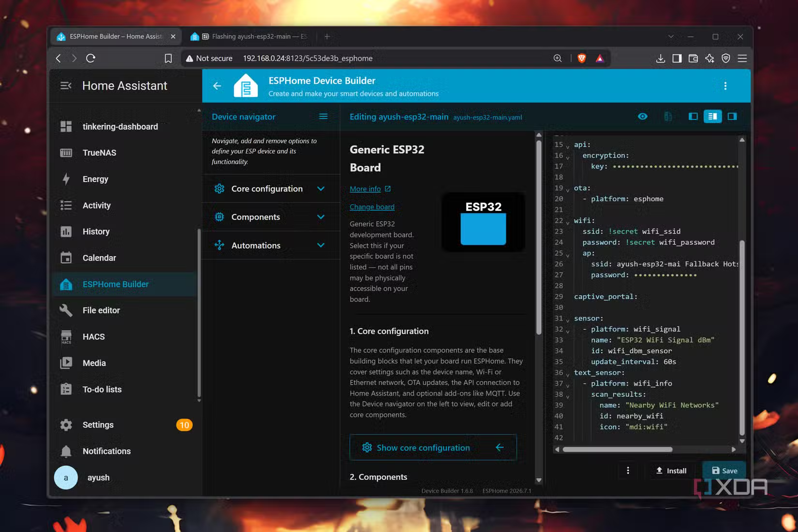Image resolution: width=798 pixels, height=532 pixels.
Task: Collapse the sensor: block at line 31
Action: (x=568, y=320)
